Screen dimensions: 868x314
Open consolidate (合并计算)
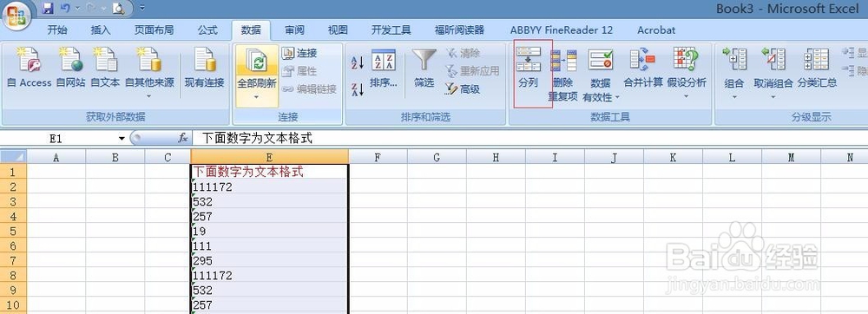tap(642, 69)
